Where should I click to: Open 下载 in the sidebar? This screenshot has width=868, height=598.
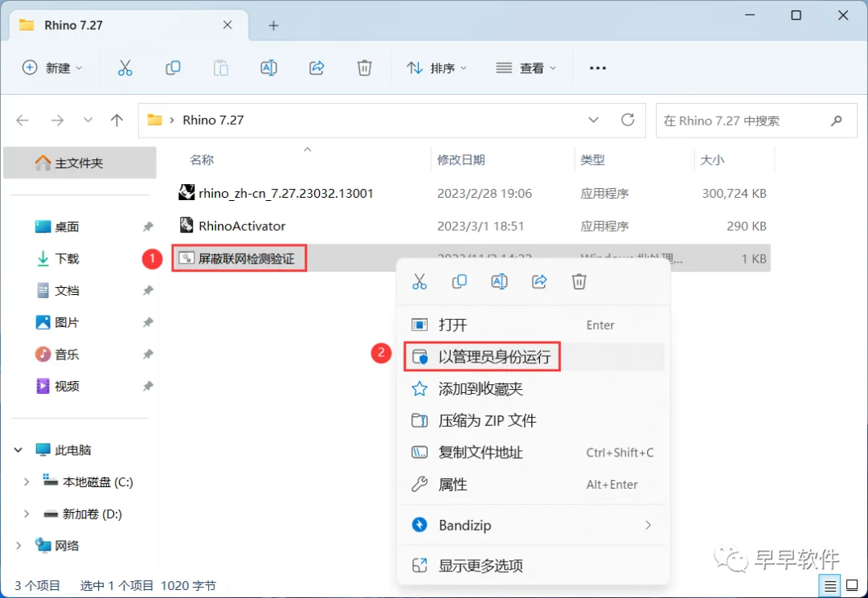67,259
